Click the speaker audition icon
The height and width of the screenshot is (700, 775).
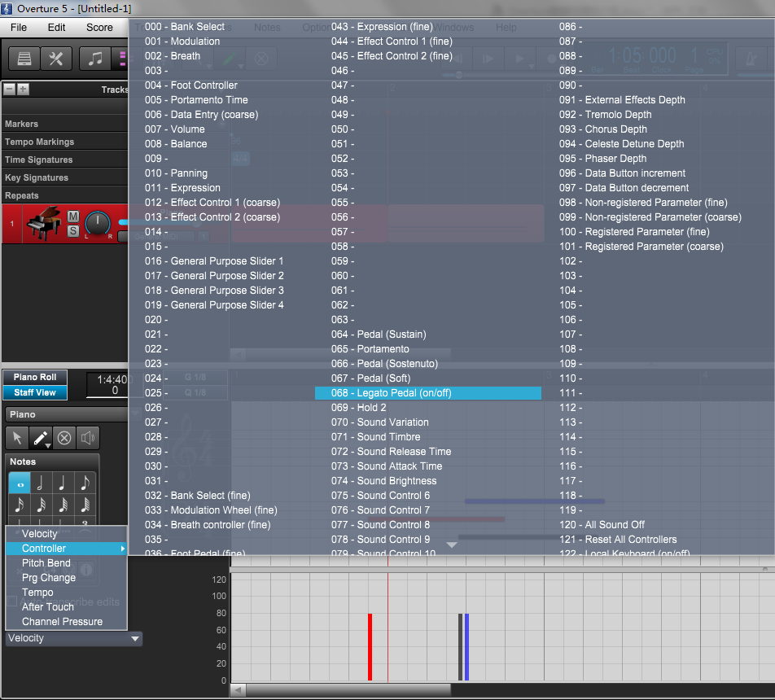86,438
